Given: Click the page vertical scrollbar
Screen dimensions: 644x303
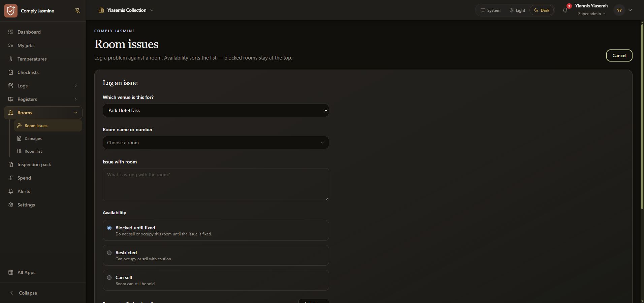Looking at the screenshot, I should click(x=642, y=116).
